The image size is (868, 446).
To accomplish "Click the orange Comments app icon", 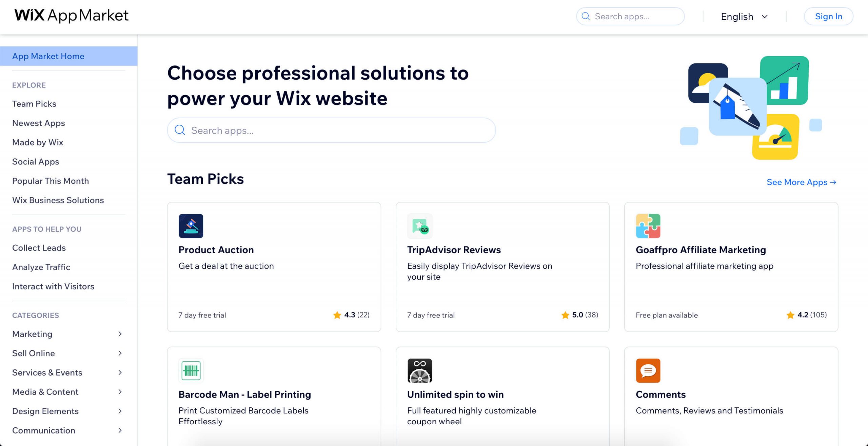I will (x=648, y=370).
